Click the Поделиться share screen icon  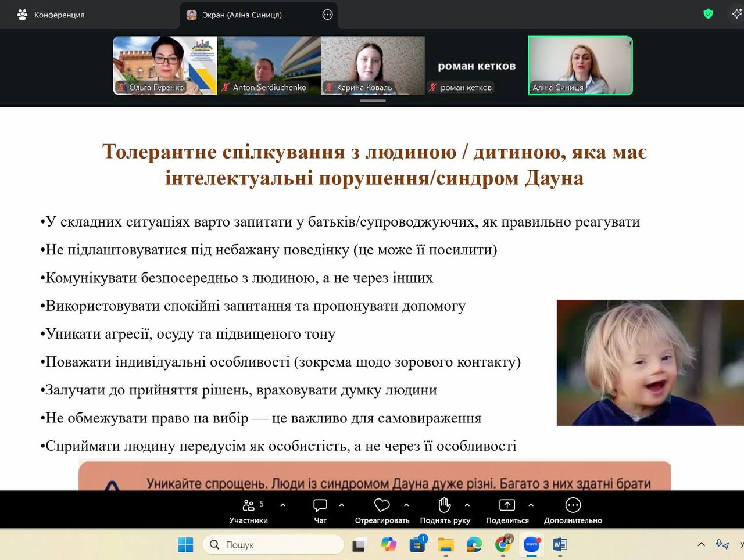click(x=507, y=505)
